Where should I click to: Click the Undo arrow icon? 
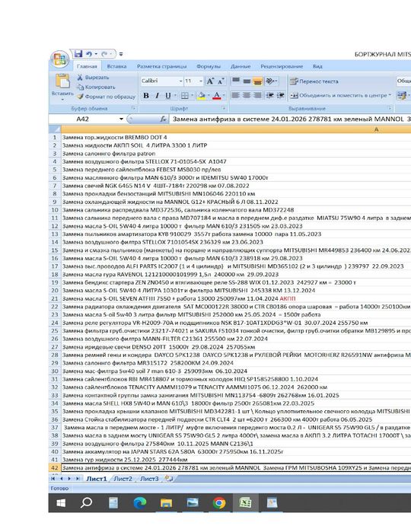pyautogui.click(x=89, y=54)
